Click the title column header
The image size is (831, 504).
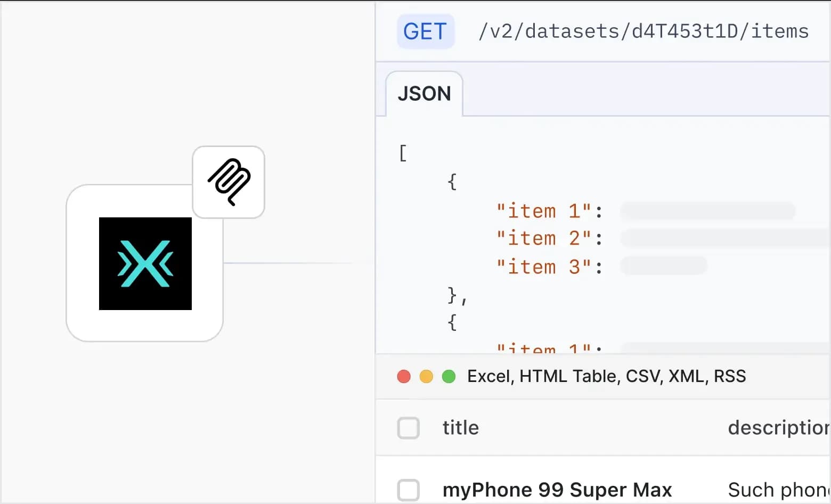point(460,428)
